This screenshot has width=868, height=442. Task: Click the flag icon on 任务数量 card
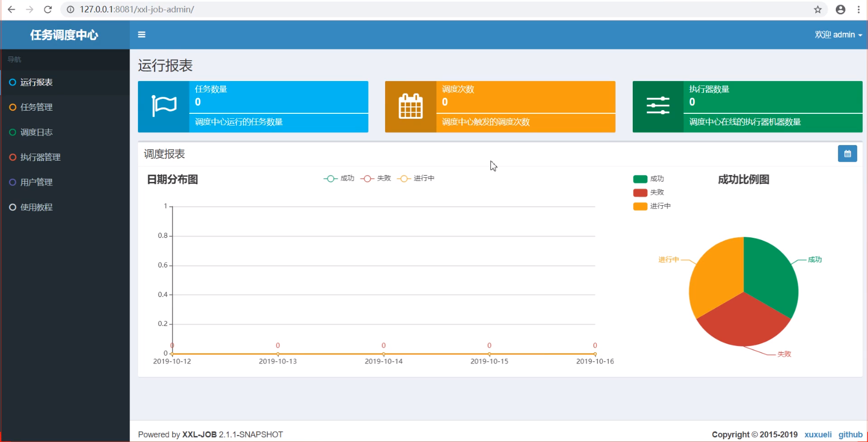(164, 106)
